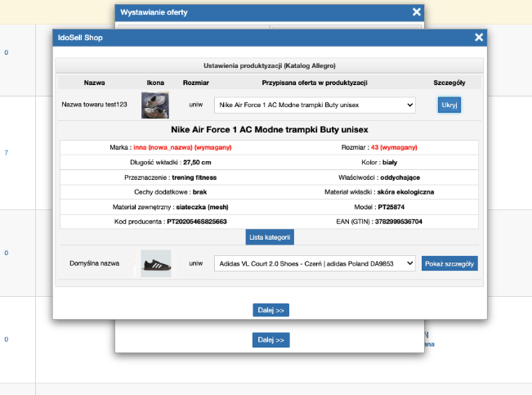Screen dimensions: 532x395
Task: Click the Nike sneakers product thumbnail
Action: click(155, 105)
